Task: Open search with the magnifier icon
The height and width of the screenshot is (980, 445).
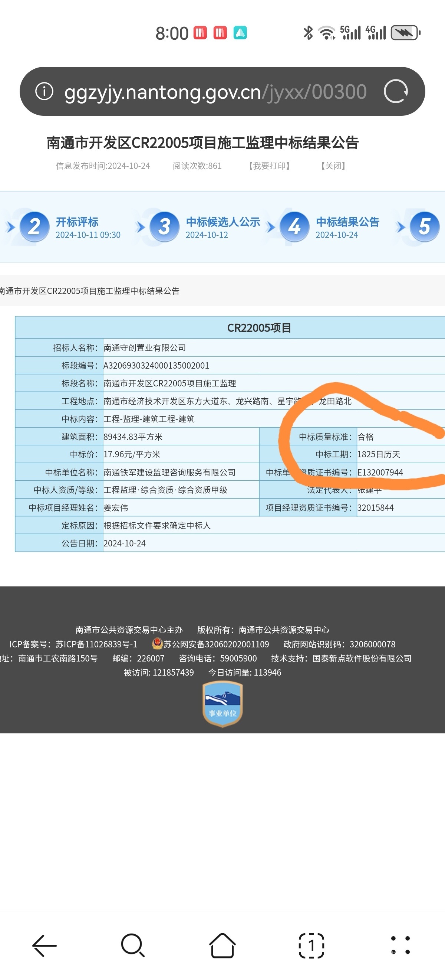Action: [x=133, y=945]
